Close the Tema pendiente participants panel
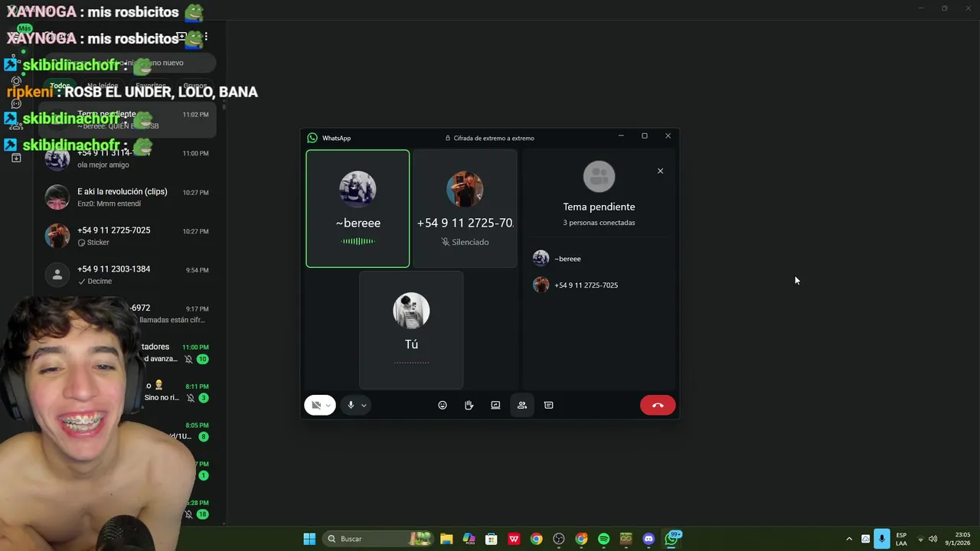Screen dimensions: 980x551 click(x=660, y=171)
